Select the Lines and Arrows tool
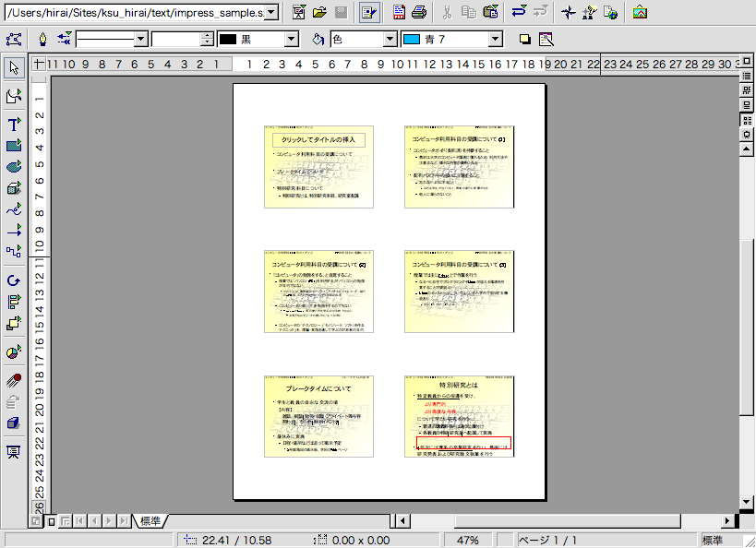 tap(14, 231)
